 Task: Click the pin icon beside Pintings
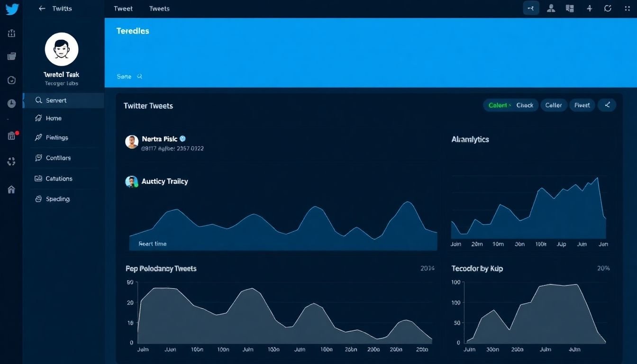point(39,137)
